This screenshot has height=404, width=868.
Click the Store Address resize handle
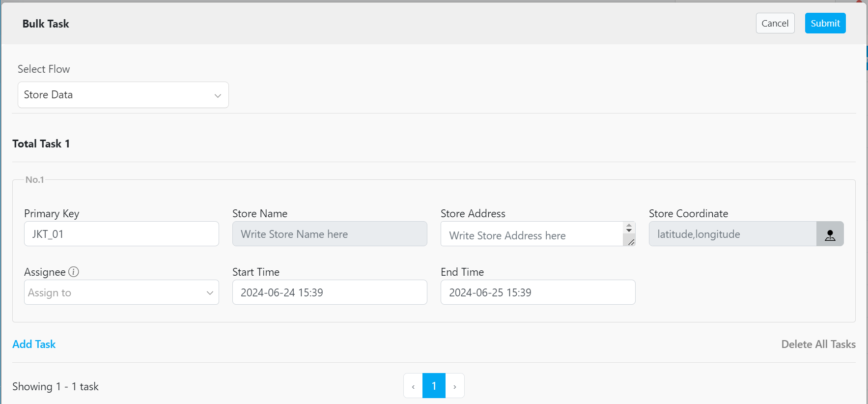[x=631, y=242]
